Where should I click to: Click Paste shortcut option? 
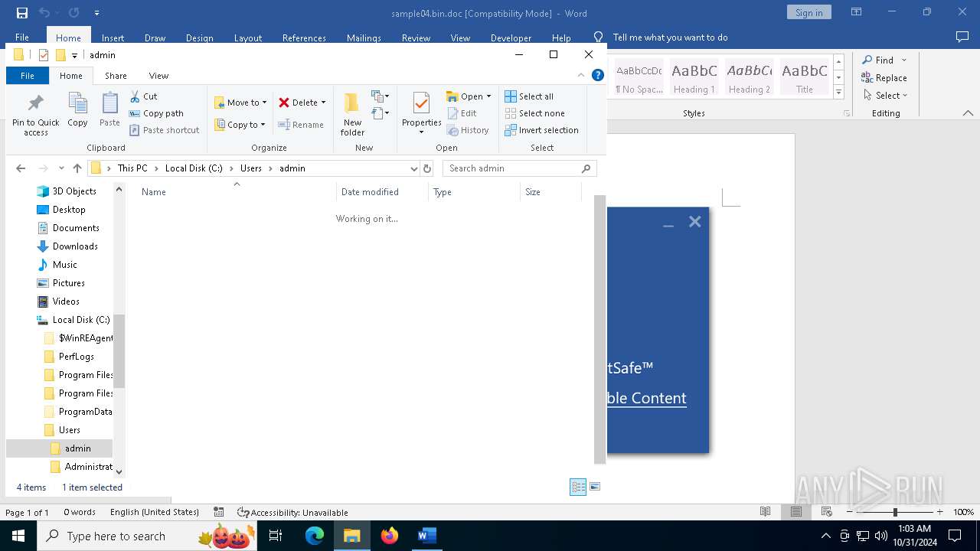[x=164, y=130]
